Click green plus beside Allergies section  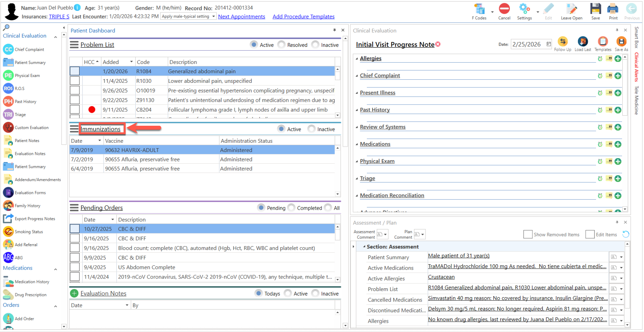pos(618,59)
